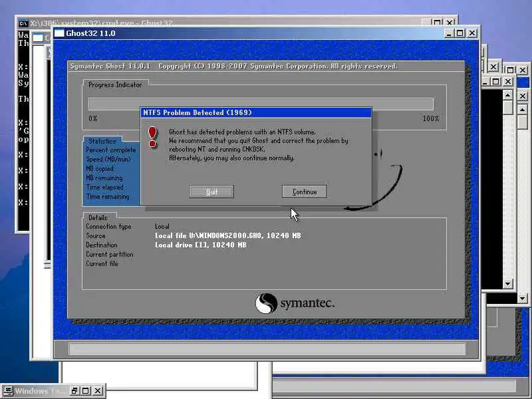The height and width of the screenshot is (399, 532).
Task: Click the 'MB remaining' statistics label
Action: (x=104, y=178)
